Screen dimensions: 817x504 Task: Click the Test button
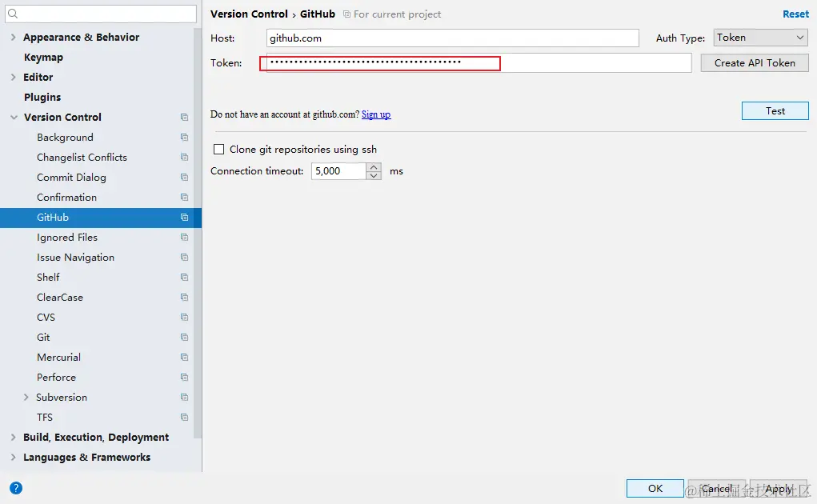click(x=775, y=111)
